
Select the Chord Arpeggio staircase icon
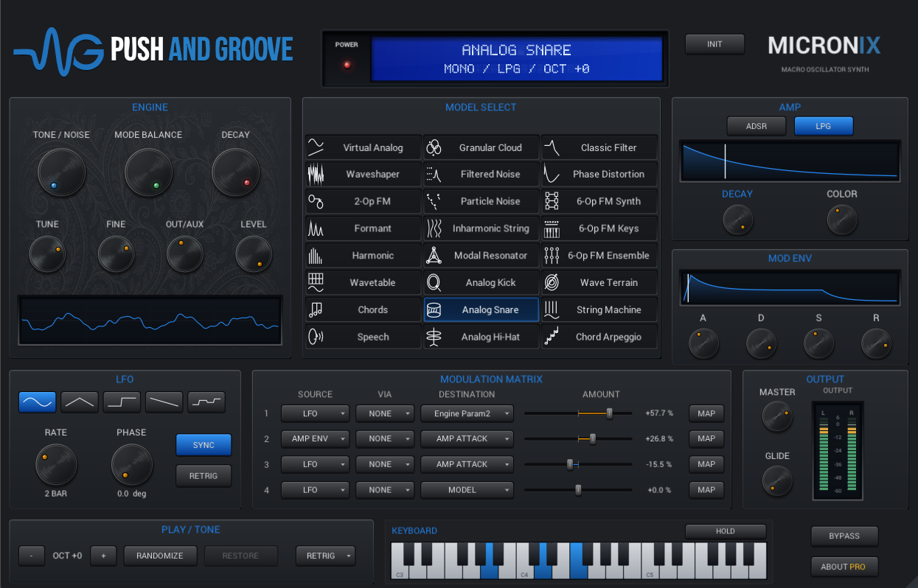coord(552,337)
